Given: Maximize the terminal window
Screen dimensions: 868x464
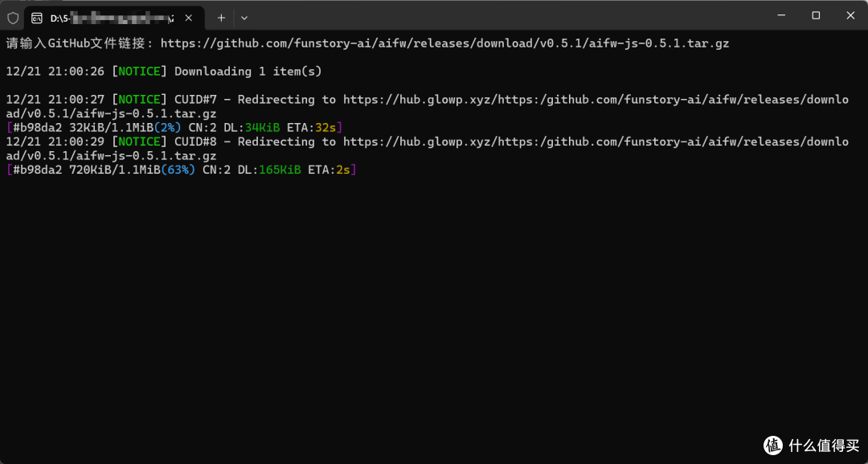Looking at the screenshot, I should [x=816, y=15].
